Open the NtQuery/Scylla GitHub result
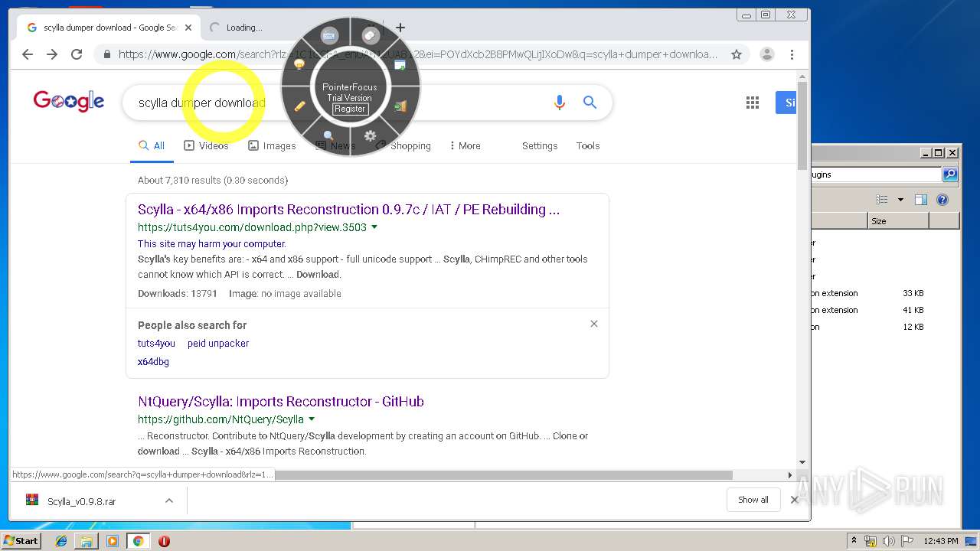 pos(281,401)
